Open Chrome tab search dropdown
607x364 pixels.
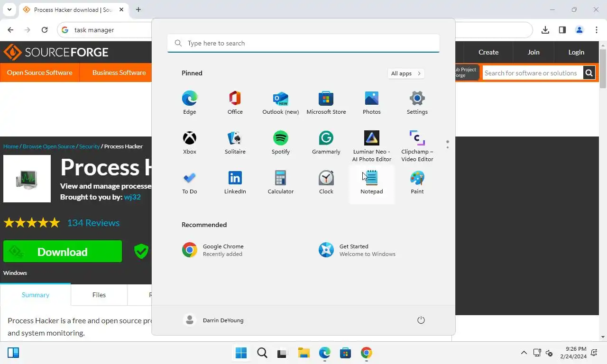(x=9, y=9)
